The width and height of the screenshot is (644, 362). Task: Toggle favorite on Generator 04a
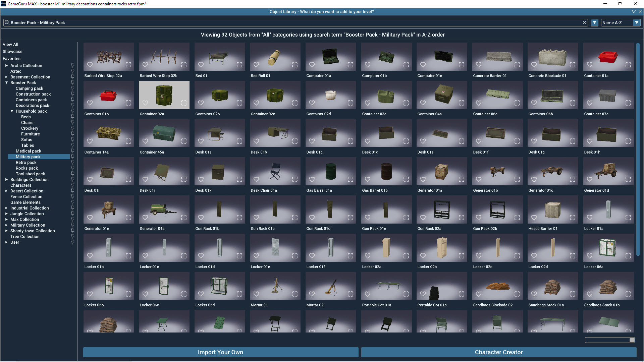coord(145,218)
